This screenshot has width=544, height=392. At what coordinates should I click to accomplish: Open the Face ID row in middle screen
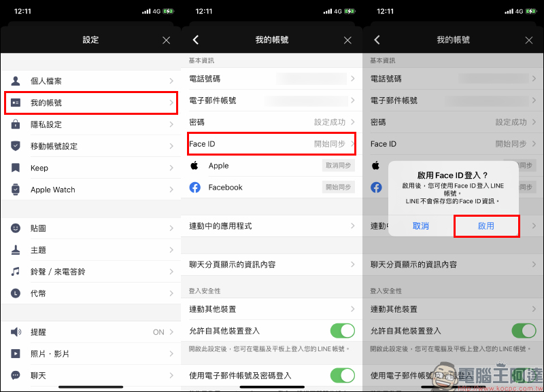coord(271,144)
